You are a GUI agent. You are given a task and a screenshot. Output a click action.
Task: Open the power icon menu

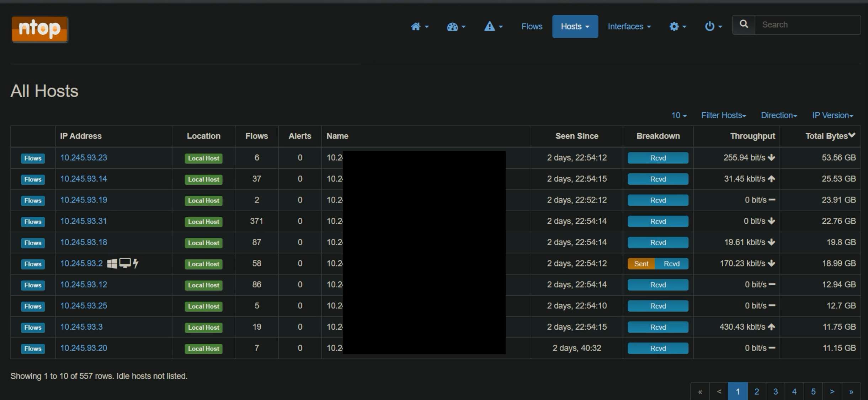pos(713,27)
